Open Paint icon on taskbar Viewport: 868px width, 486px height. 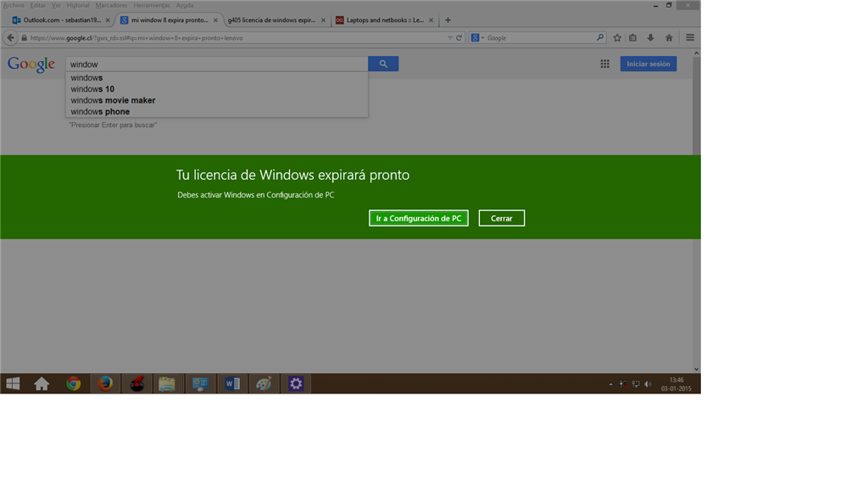(264, 383)
